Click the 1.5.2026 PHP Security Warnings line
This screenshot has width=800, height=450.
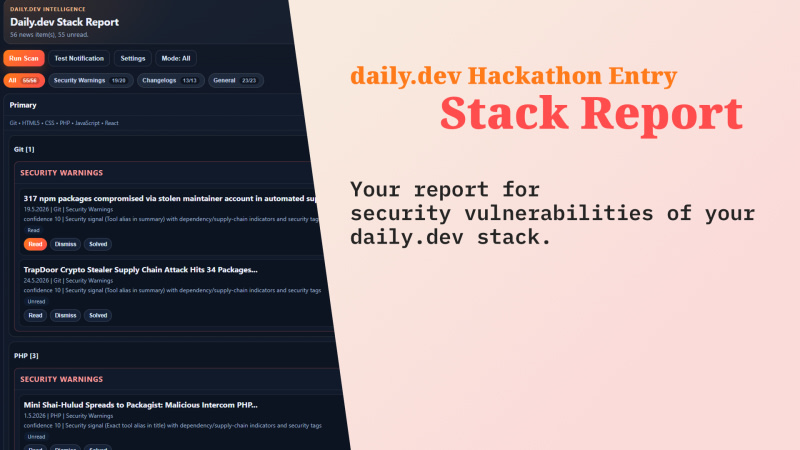pyautogui.click(x=68, y=416)
